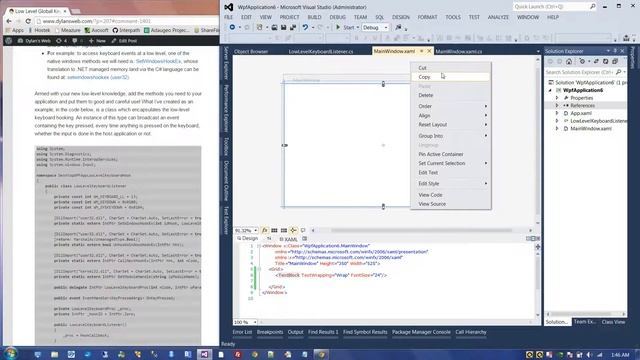Click the Visual Studio logo icon in title bar
640x360 pixels.
(229, 7)
